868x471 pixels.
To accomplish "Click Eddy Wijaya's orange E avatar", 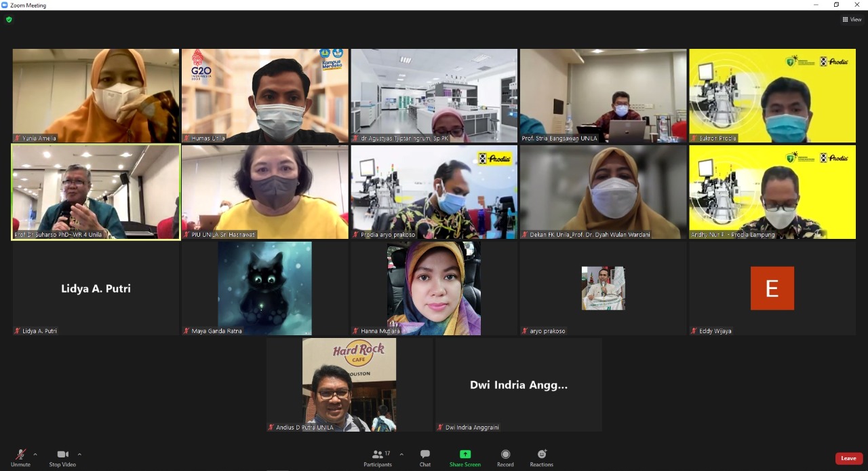I will pos(772,288).
